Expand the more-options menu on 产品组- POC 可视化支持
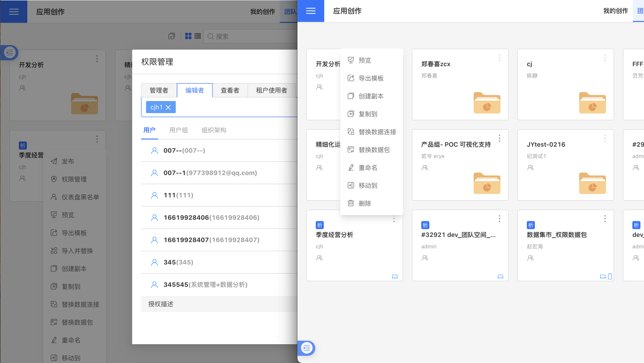 coord(500,138)
